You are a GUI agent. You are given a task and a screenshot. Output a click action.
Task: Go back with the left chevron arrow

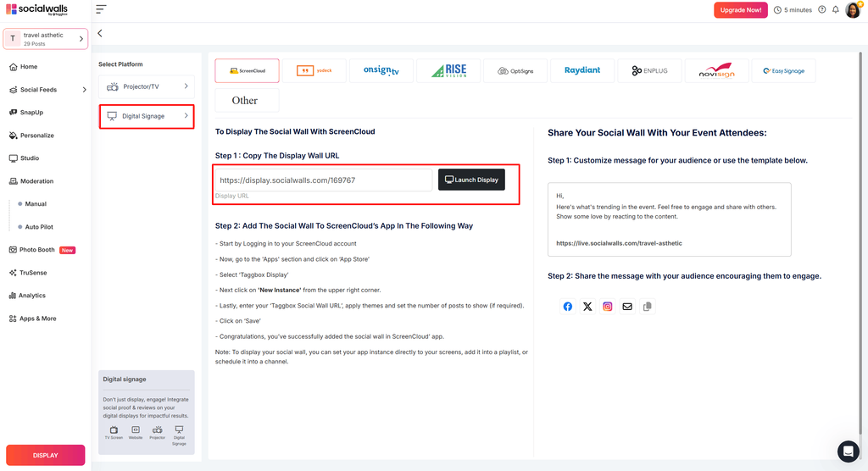pyautogui.click(x=100, y=33)
